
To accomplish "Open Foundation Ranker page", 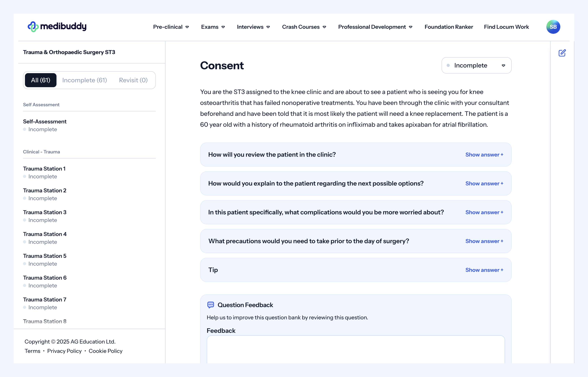I will [449, 27].
